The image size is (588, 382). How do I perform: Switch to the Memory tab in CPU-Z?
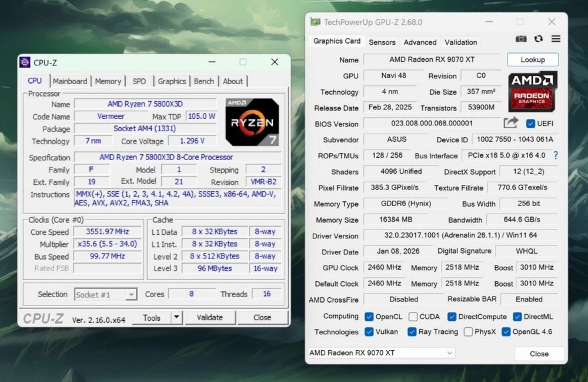coord(108,81)
